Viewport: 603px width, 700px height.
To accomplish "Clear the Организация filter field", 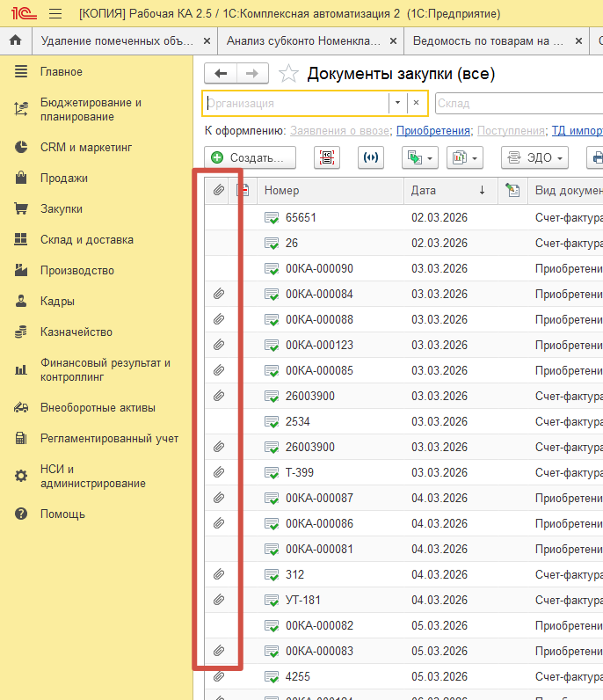I will click(417, 103).
